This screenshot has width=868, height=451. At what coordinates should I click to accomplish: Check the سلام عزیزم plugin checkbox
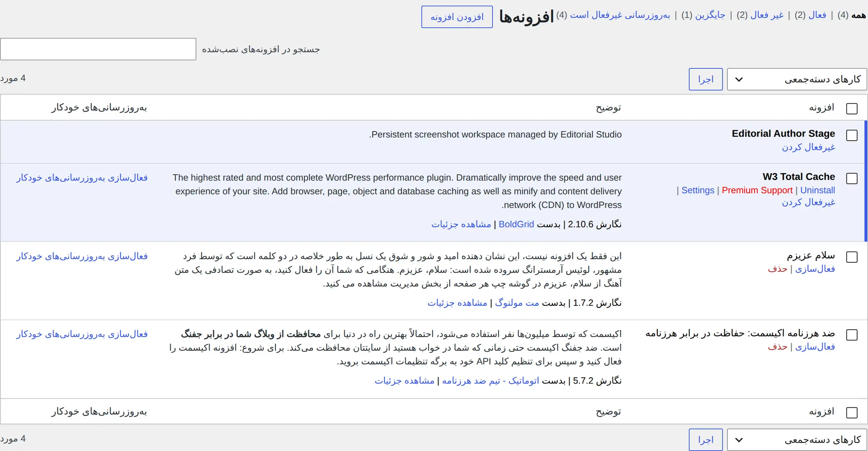[852, 257]
